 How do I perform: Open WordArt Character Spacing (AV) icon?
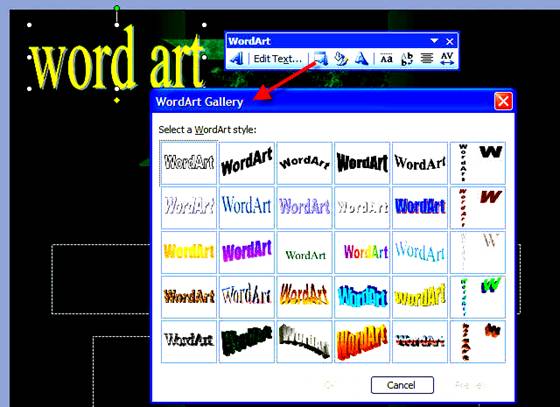coord(447,58)
